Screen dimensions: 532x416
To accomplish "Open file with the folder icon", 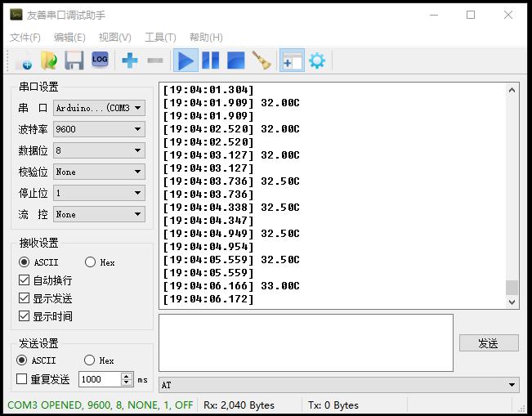I will (49, 60).
